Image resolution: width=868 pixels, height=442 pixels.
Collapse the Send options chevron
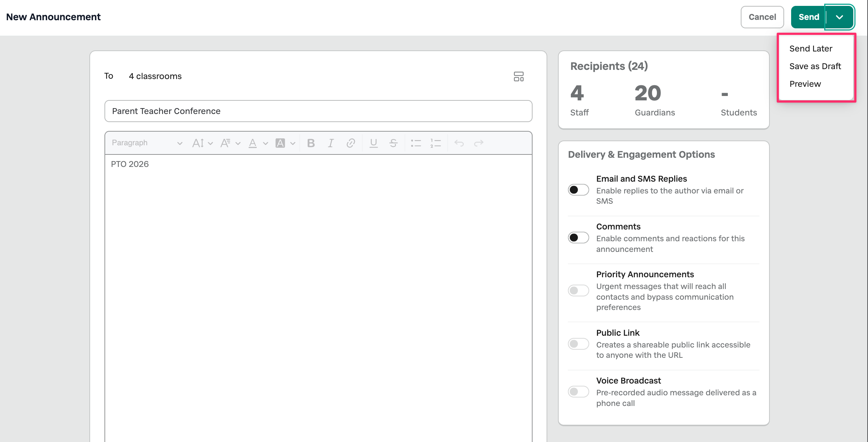(x=839, y=17)
